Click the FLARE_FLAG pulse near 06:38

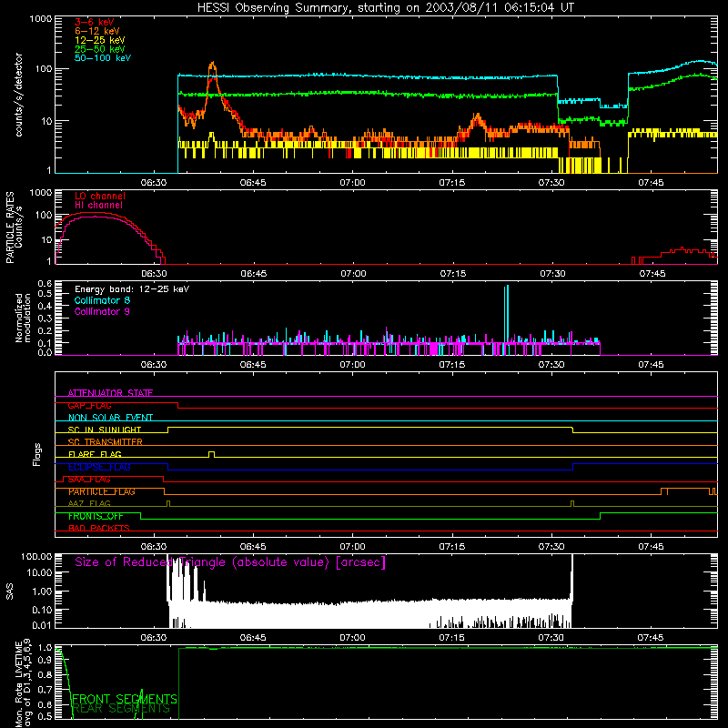point(212,454)
